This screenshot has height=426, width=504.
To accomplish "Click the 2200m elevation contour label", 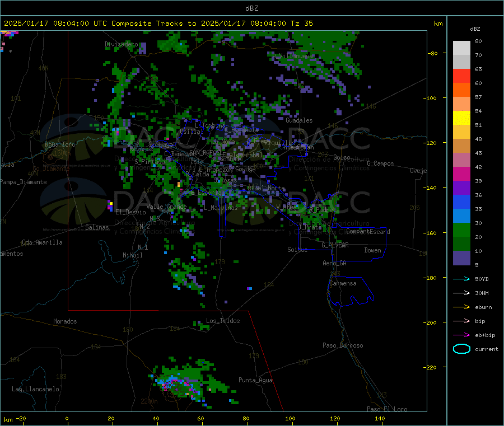I will click(x=149, y=401).
